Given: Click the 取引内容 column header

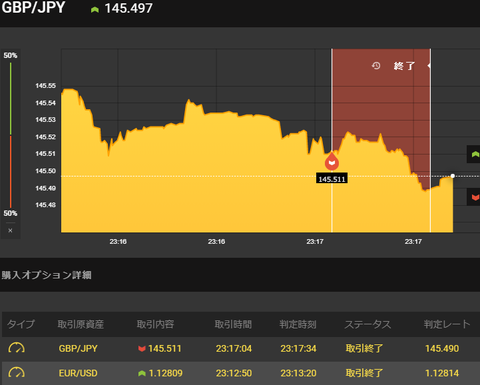Looking at the screenshot, I should click(155, 324).
